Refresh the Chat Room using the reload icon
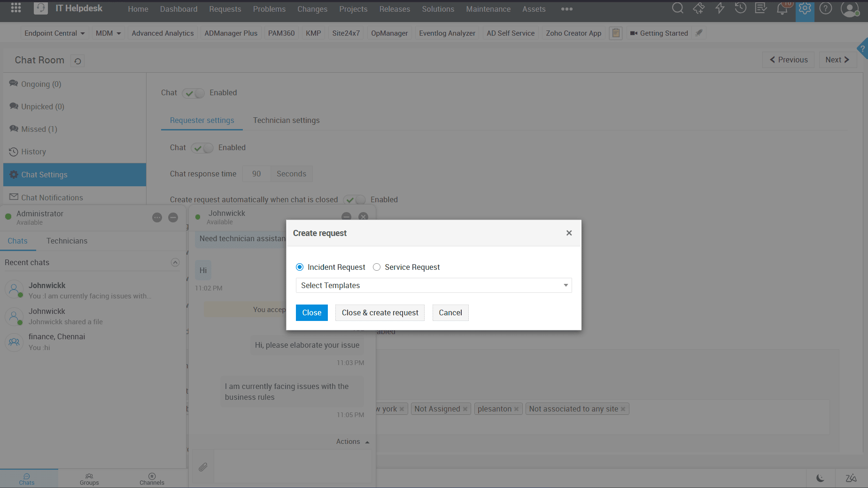 click(77, 61)
